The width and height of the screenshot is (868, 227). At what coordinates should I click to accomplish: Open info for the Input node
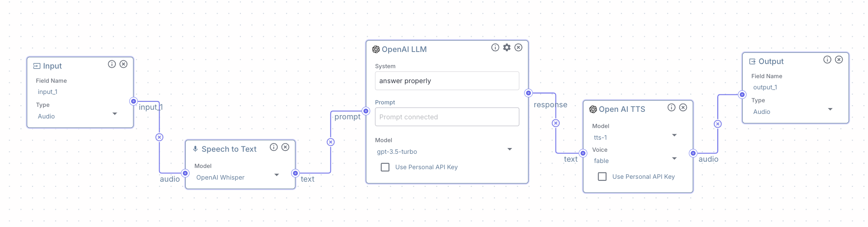pos(112,64)
